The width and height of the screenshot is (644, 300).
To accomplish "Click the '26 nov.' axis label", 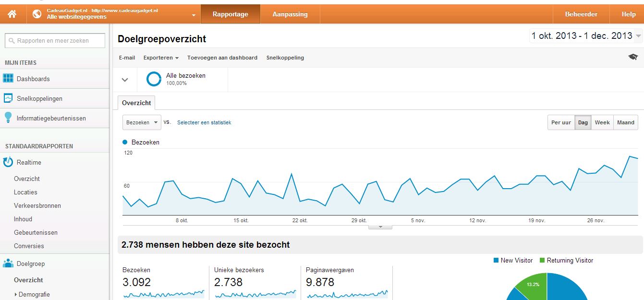I will 596,220.
